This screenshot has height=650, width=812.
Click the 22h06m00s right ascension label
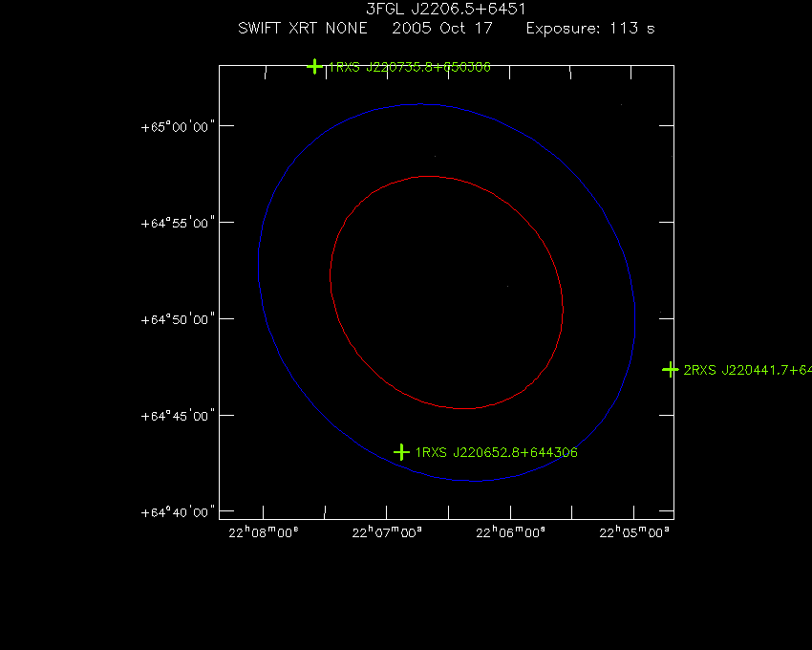click(x=511, y=532)
